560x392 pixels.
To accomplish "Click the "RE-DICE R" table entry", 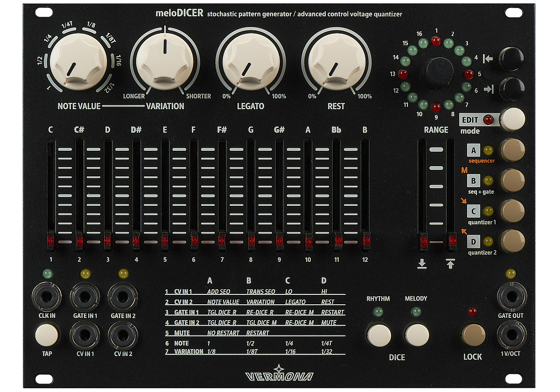I will [260, 312].
